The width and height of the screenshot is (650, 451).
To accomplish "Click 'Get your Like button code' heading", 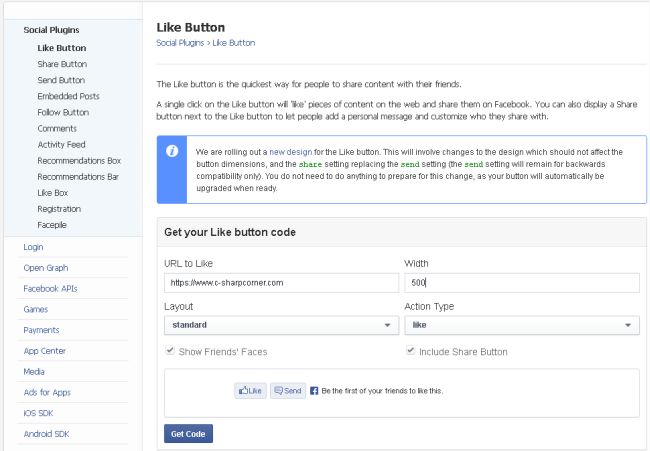I will (x=230, y=233).
